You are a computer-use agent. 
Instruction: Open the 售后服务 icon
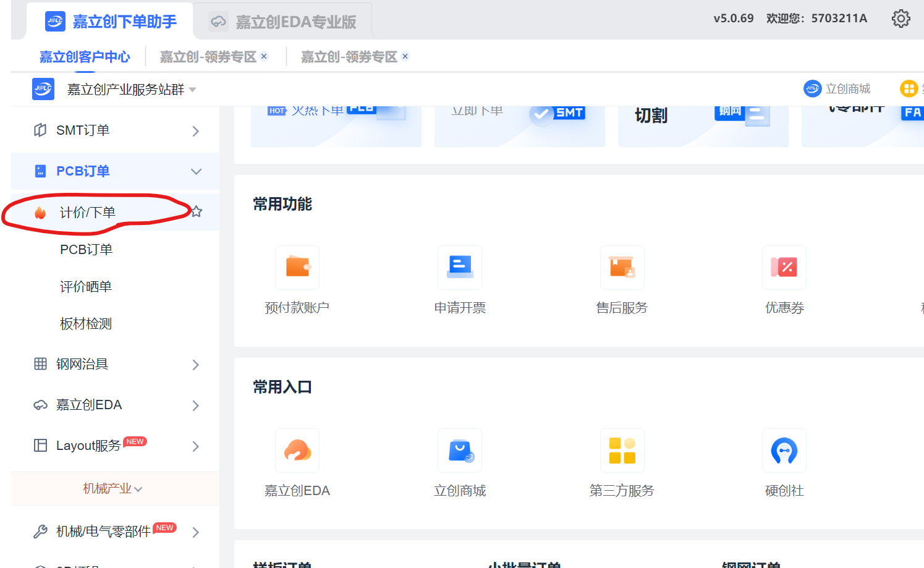[x=622, y=268]
